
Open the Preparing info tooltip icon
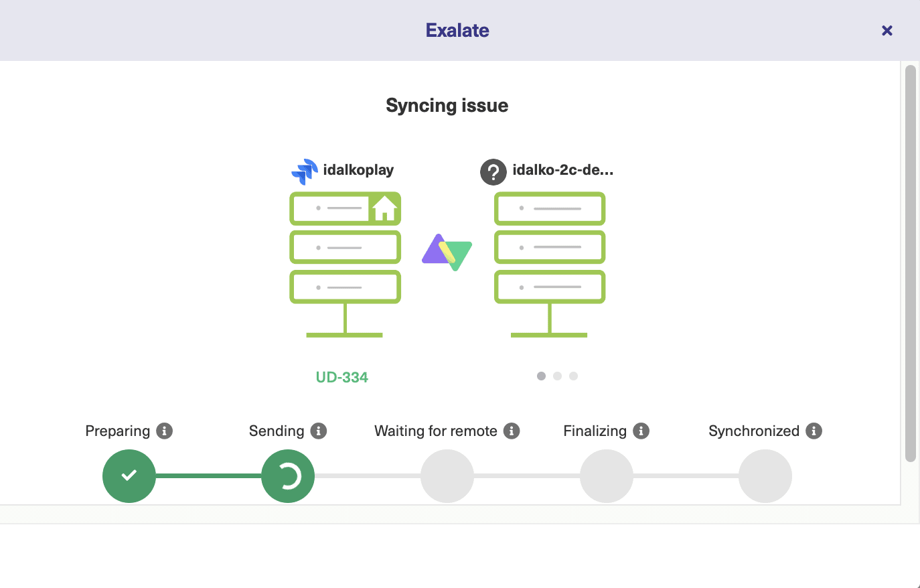[165, 431]
